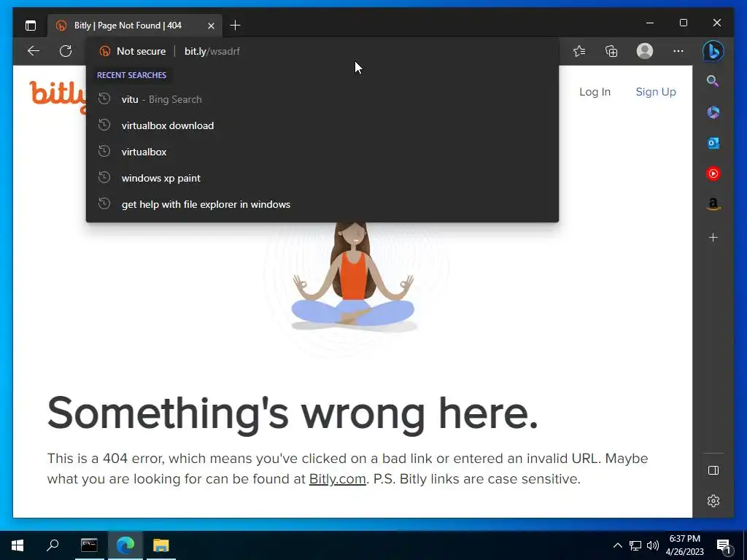Open the sidebar Search icon
Image resolution: width=747 pixels, height=560 pixels.
713,81
